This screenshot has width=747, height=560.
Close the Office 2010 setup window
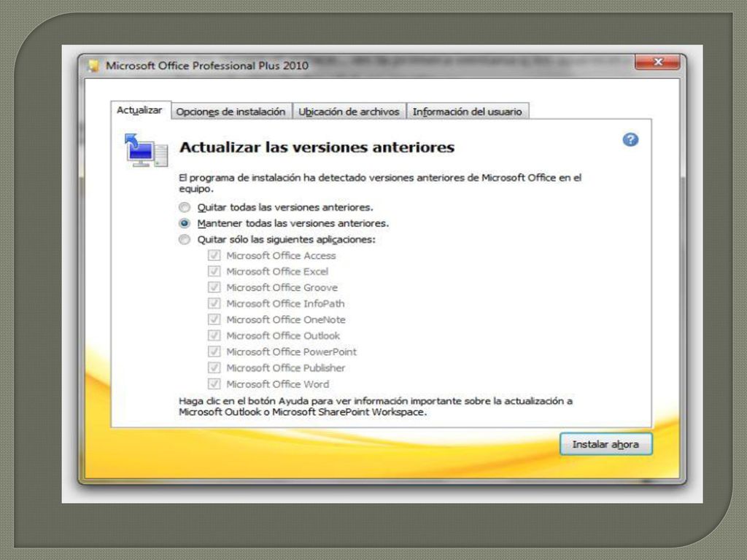657,62
